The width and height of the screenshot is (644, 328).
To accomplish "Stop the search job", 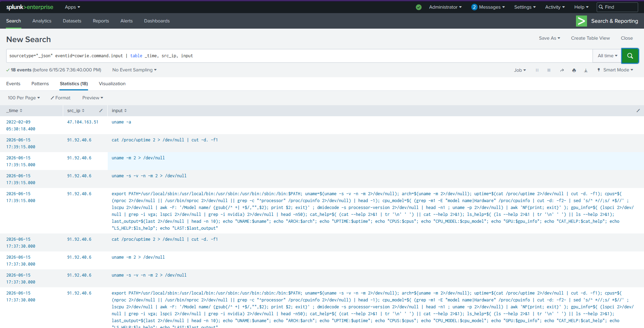I will pyautogui.click(x=549, y=70).
